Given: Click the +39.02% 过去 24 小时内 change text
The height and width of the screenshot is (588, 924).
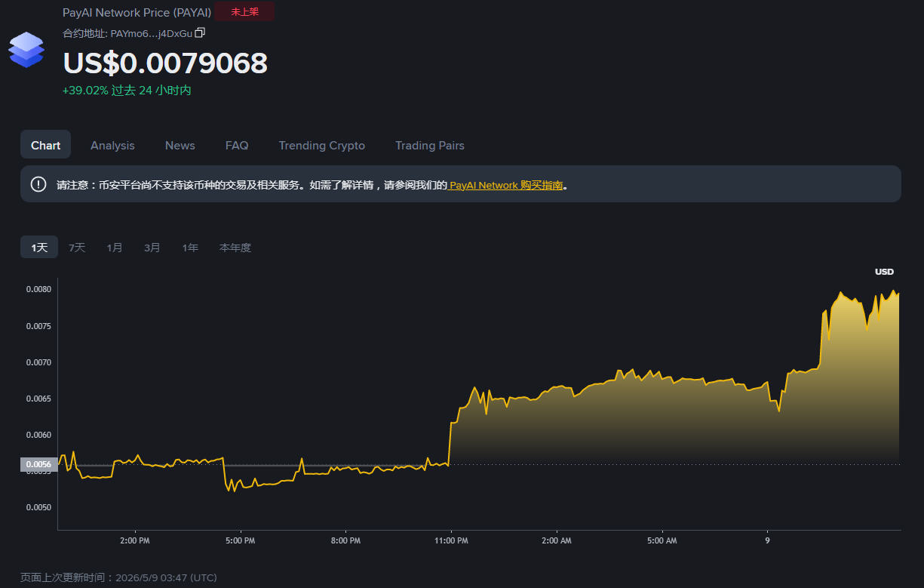Looking at the screenshot, I should coord(127,90).
